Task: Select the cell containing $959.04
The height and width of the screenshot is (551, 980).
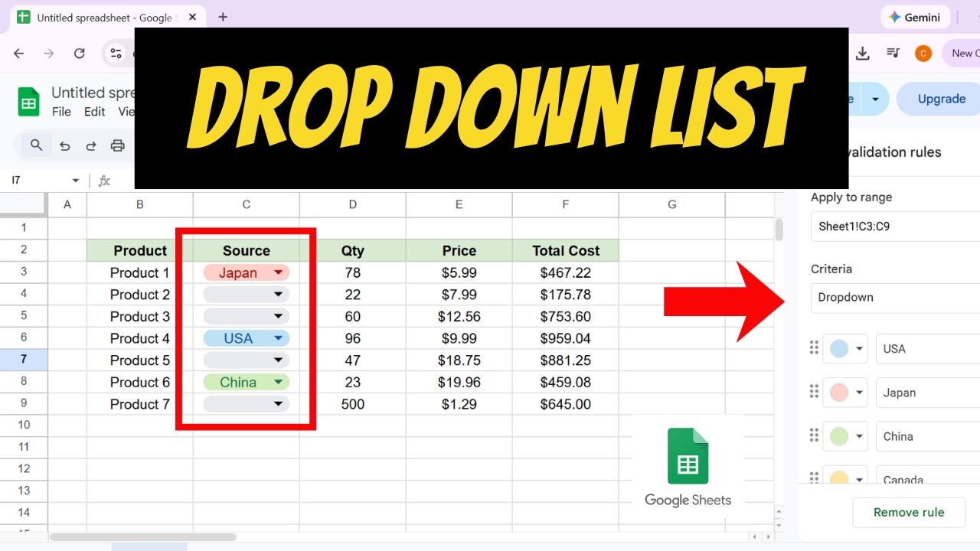Action: pyautogui.click(x=566, y=338)
